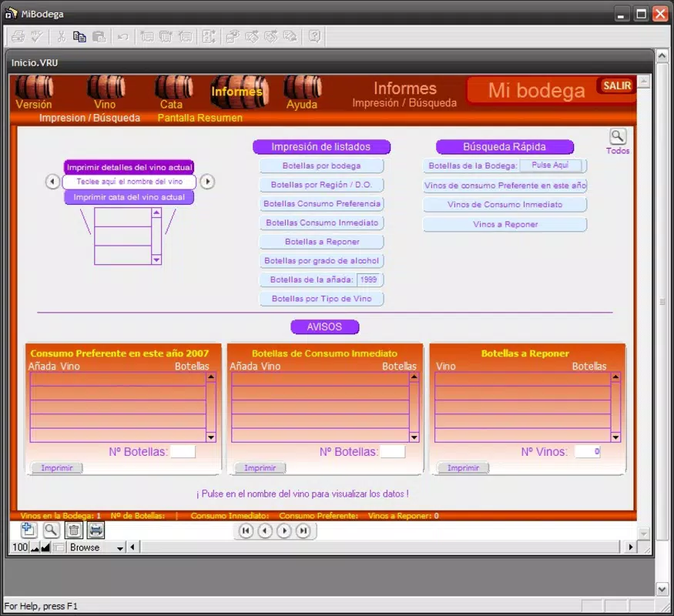Screen dimensions: 674x616
Task: Click Vinos a Reponer search button
Action: 505,224
